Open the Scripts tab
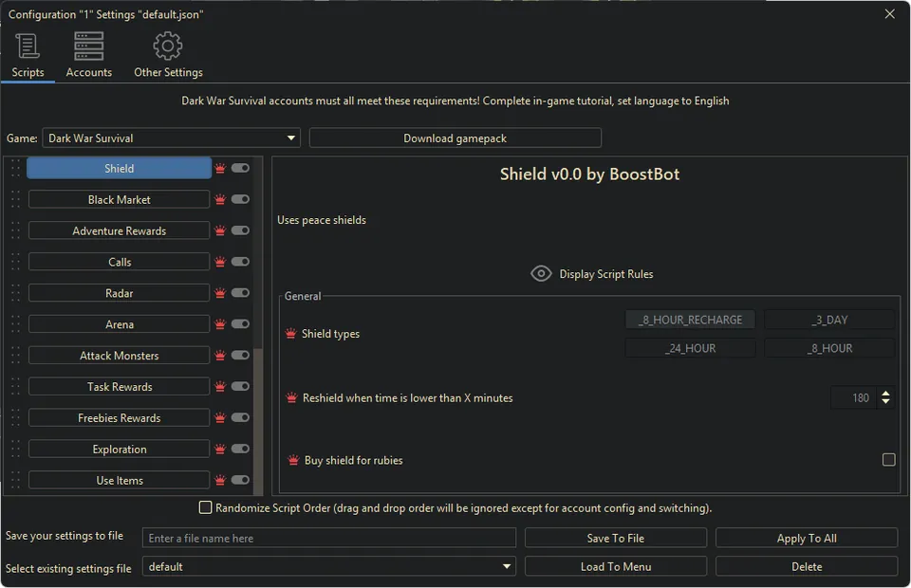 (28, 56)
